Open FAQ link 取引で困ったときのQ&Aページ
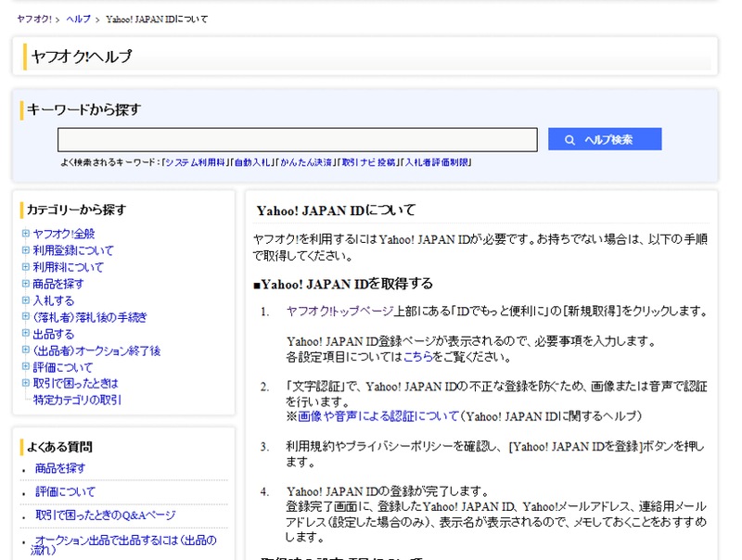 coord(105,515)
